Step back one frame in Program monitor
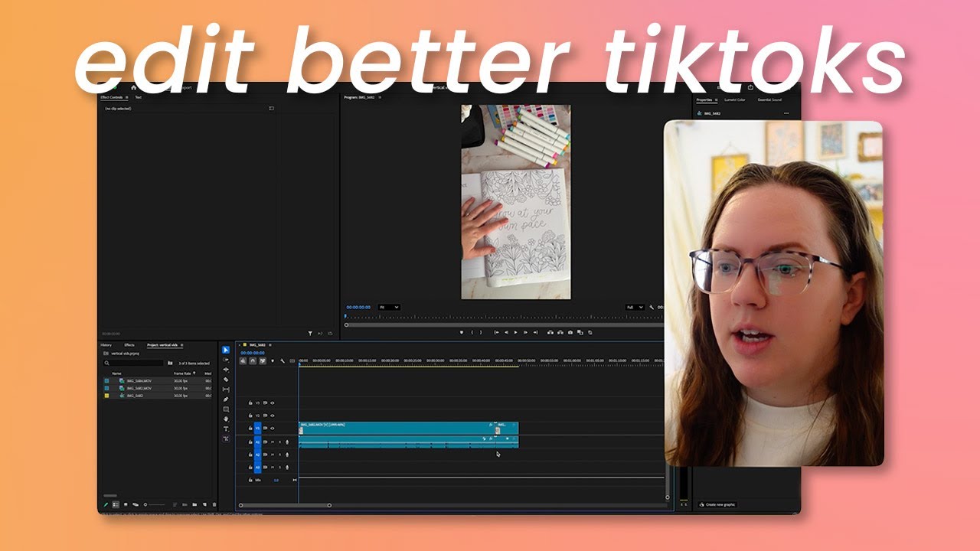Viewport: 980px width, 551px height. click(506, 333)
